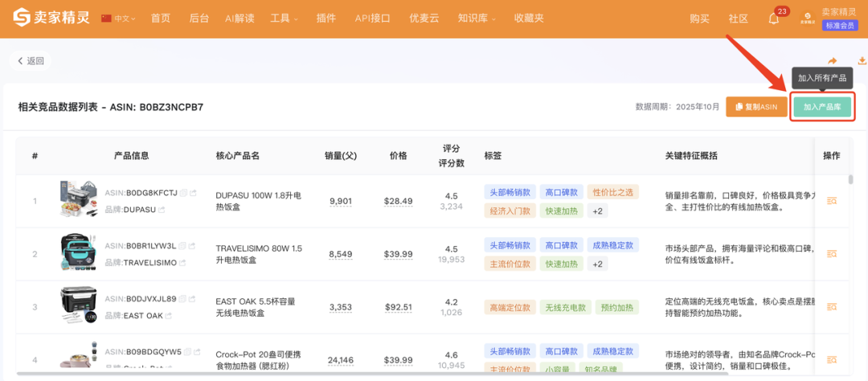Viewport: 868px width, 381px height.
Task: Go to 首页 in top navigation
Action: (160, 18)
